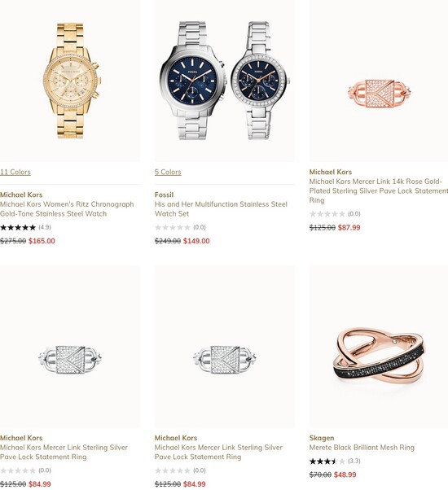The width and height of the screenshot is (448, 490).
Task: Click the $165.00 sale price
Action: (42, 241)
